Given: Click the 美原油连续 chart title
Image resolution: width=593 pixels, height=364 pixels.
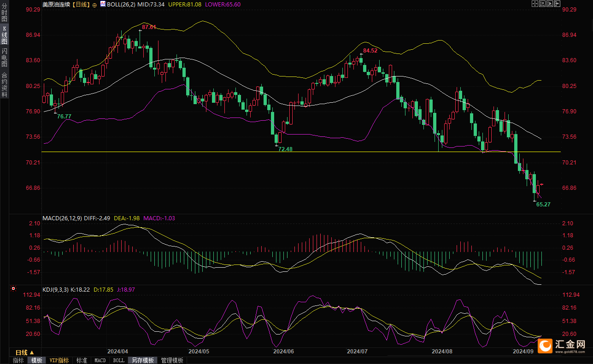Looking at the screenshot, I should pos(56,4).
